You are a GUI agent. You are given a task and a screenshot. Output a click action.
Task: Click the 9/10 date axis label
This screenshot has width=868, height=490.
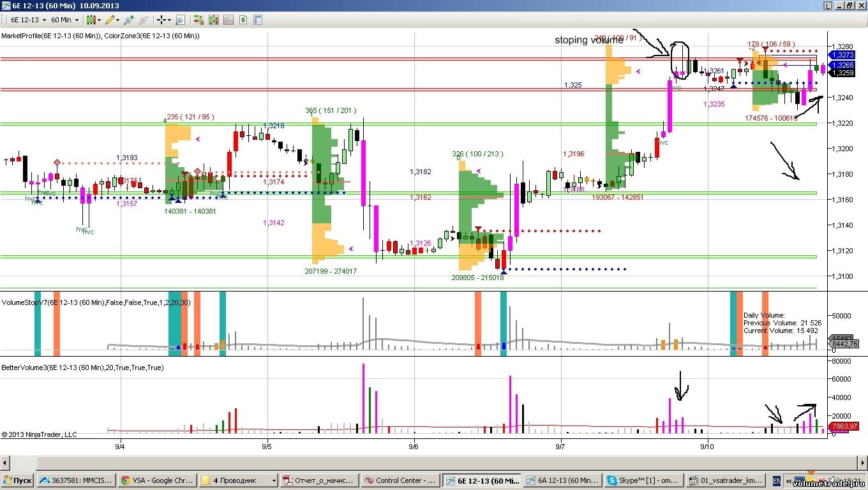(707, 446)
